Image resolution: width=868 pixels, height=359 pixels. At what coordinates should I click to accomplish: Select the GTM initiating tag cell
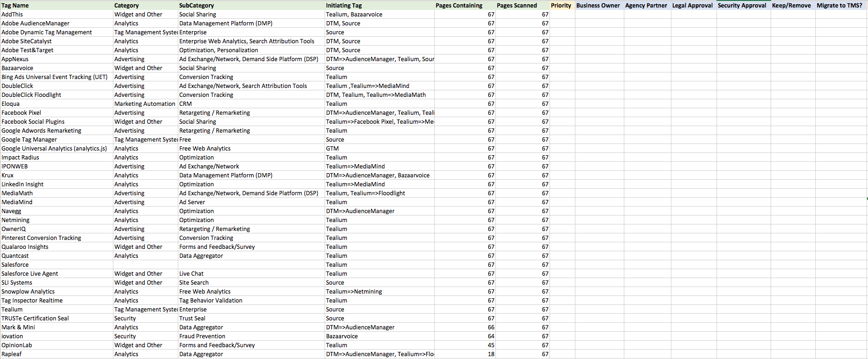(x=379, y=148)
